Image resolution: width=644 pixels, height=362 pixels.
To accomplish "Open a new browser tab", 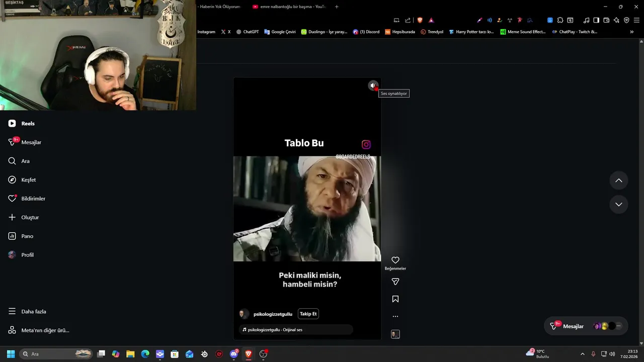I will 337,7.
